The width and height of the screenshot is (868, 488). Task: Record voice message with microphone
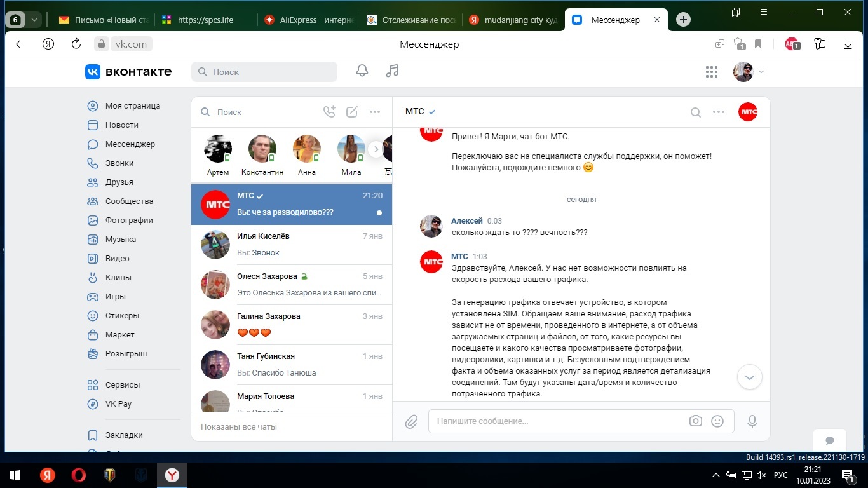(x=752, y=421)
